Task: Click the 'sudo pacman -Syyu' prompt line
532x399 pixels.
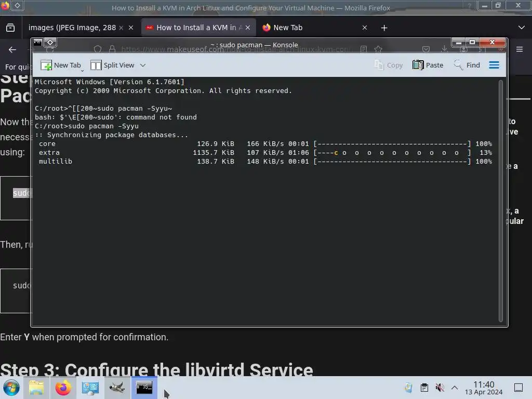Action: click(87, 126)
